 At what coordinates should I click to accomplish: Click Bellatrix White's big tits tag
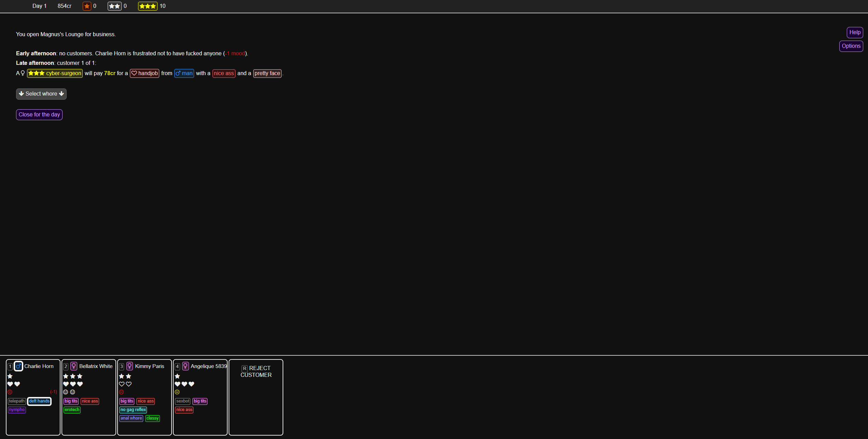coord(71,401)
